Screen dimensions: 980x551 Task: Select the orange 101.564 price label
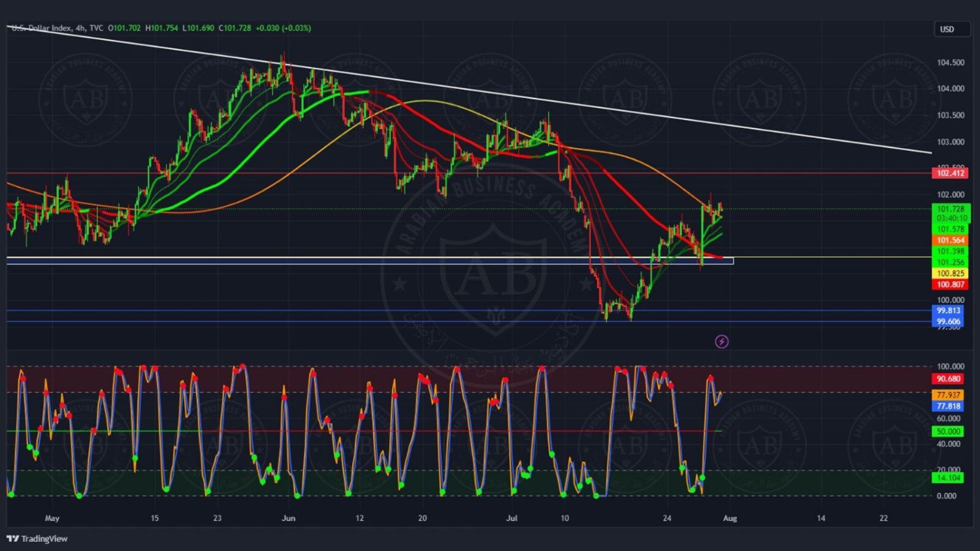pyautogui.click(x=950, y=240)
